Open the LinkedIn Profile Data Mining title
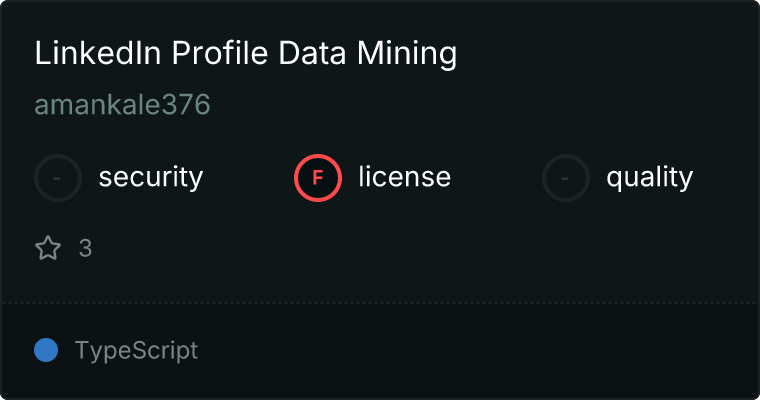 click(x=245, y=54)
